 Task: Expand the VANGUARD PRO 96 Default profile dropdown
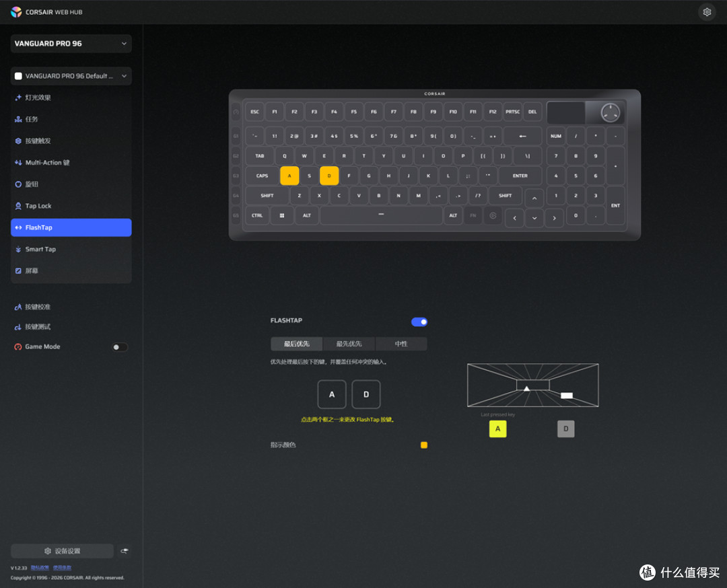click(x=71, y=76)
